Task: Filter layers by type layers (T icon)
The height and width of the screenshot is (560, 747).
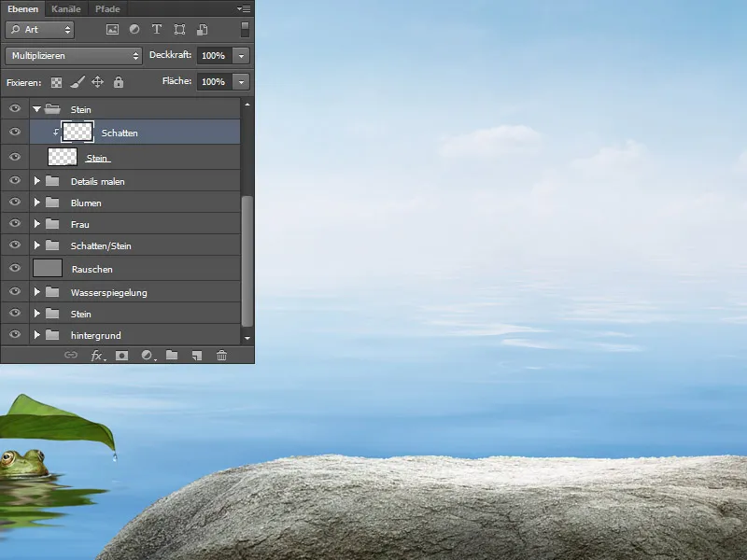Action: click(156, 30)
